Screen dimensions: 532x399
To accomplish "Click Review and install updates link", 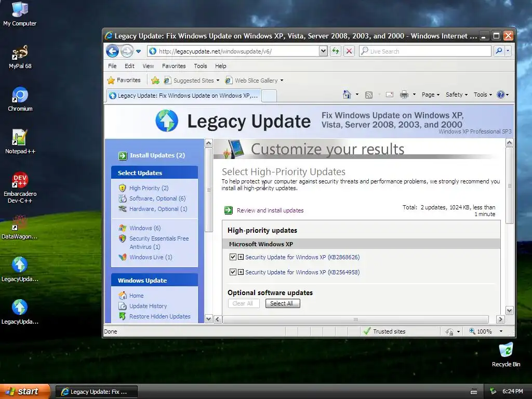I will (270, 210).
